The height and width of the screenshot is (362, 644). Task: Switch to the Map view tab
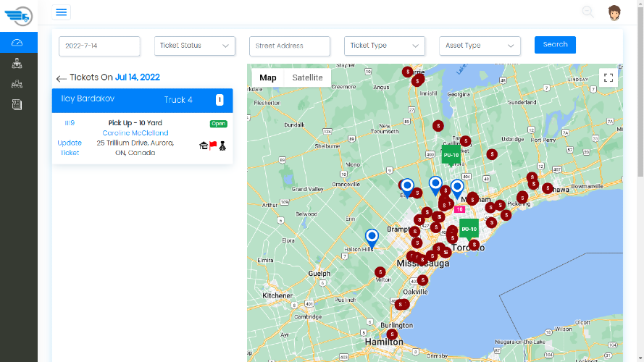[268, 77]
